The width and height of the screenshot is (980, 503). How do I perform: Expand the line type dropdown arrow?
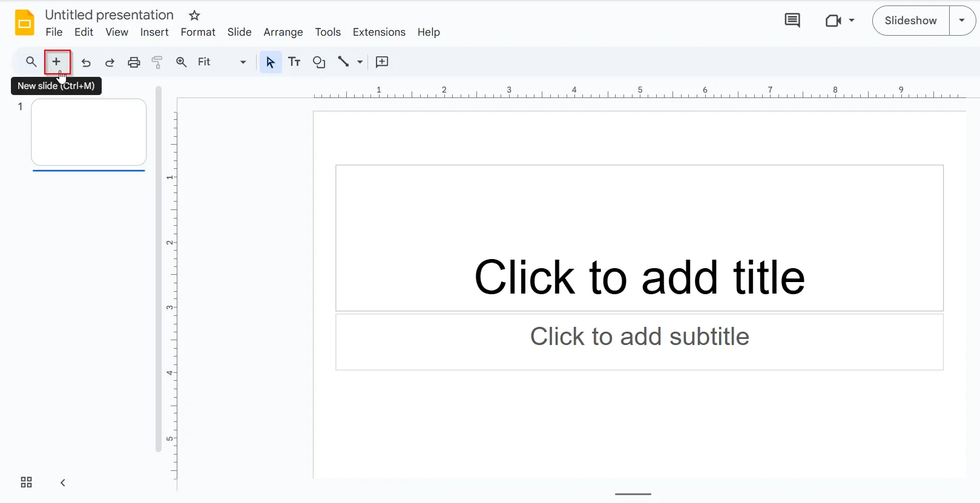(360, 62)
